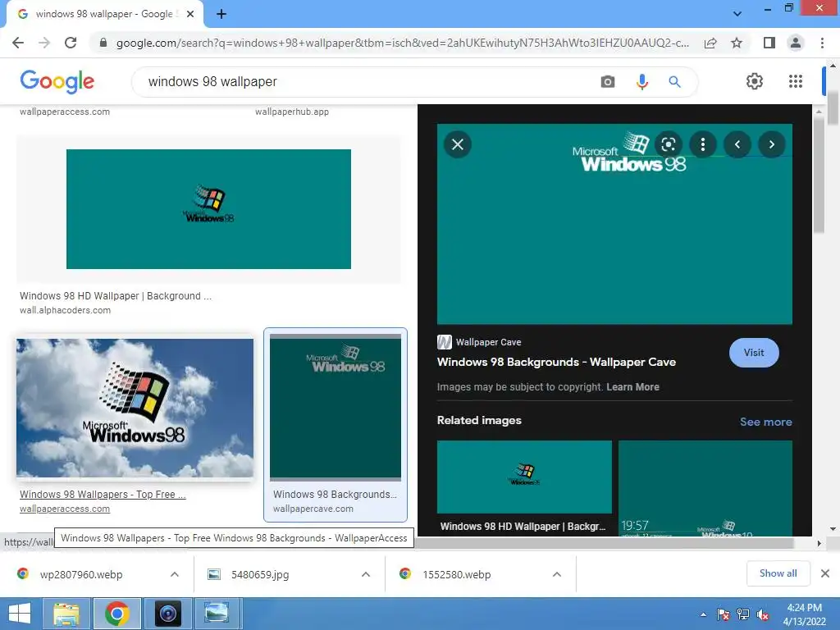Reload the current page
Viewport: 840px width, 630px height.
point(71,43)
